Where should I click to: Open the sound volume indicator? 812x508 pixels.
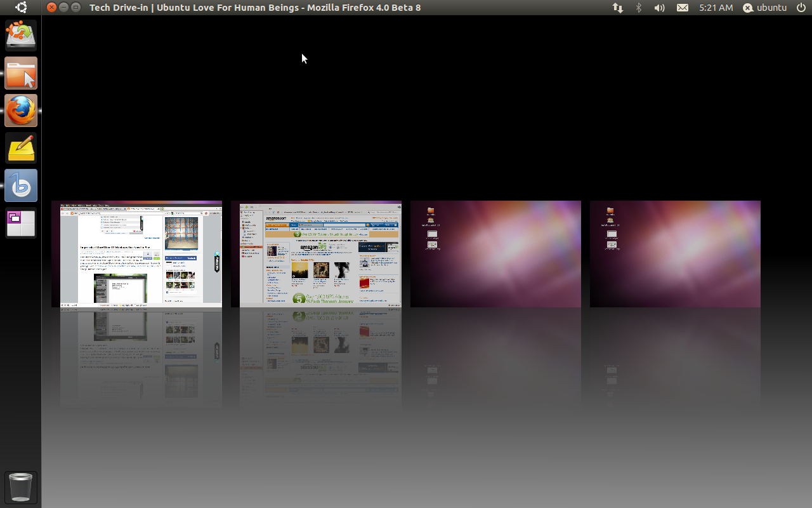pos(660,8)
